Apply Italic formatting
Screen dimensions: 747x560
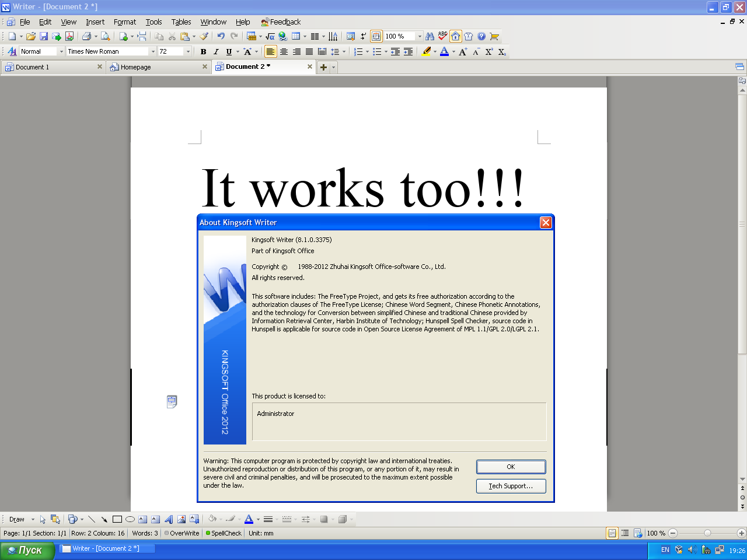(216, 51)
